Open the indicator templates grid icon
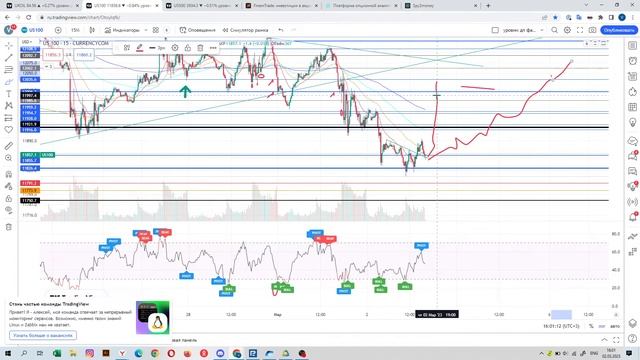The width and height of the screenshot is (640, 360). pyautogui.click(x=156, y=30)
